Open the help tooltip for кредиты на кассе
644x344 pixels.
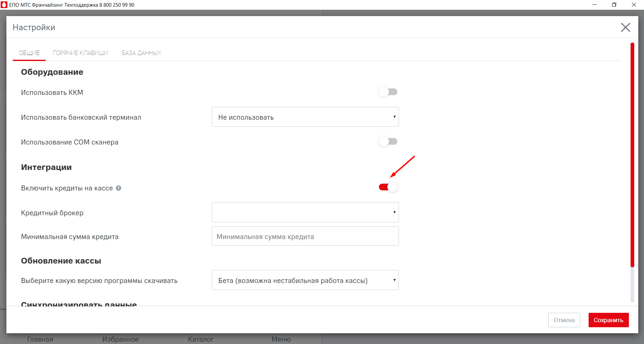click(119, 188)
